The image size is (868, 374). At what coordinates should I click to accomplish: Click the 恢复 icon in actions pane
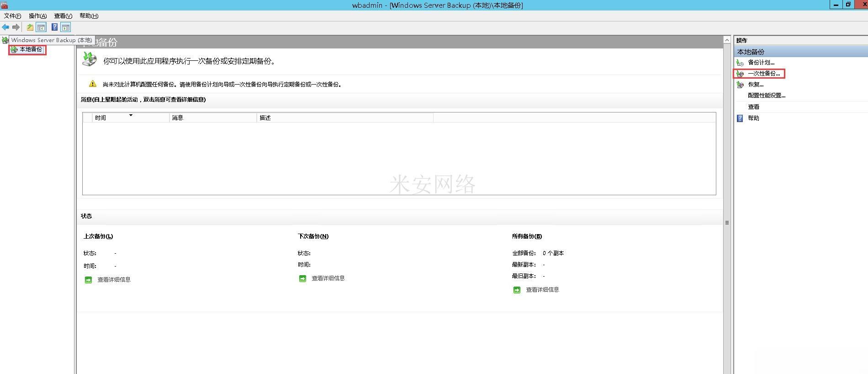(x=740, y=85)
